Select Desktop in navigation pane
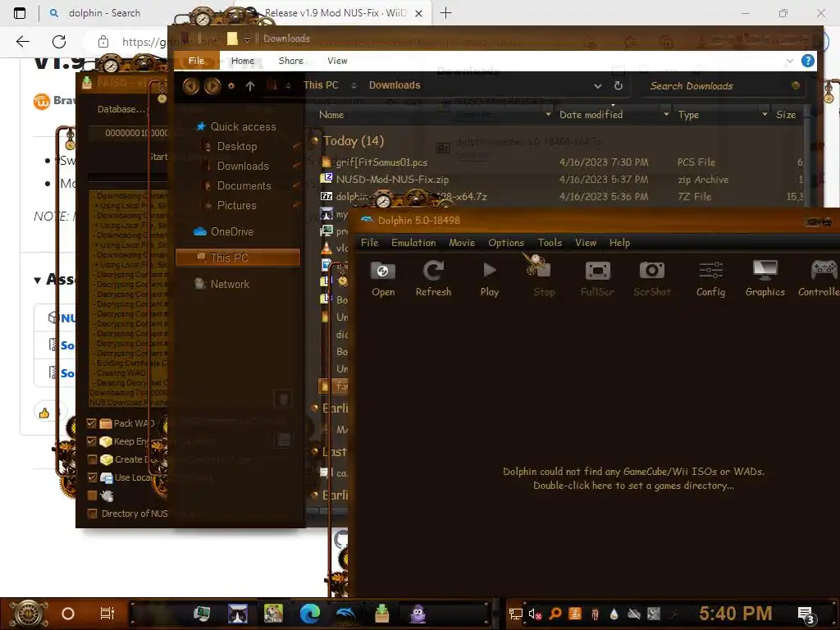840x630 pixels. [x=231, y=146]
